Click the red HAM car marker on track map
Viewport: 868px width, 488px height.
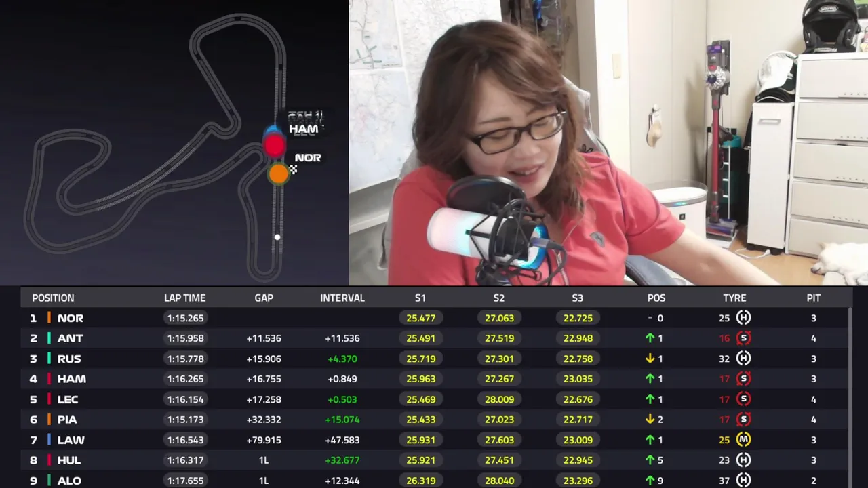click(x=275, y=145)
